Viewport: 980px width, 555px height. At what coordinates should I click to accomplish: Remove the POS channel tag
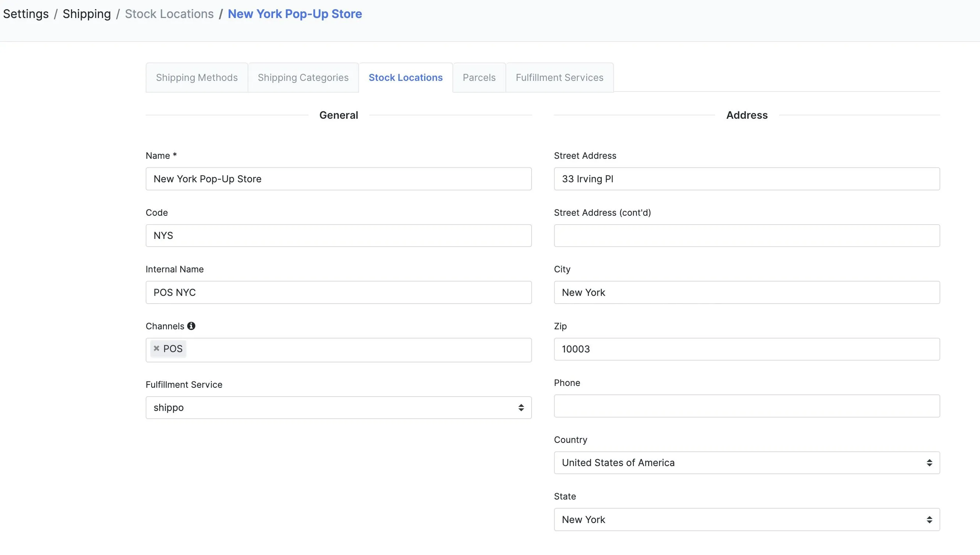tap(156, 348)
